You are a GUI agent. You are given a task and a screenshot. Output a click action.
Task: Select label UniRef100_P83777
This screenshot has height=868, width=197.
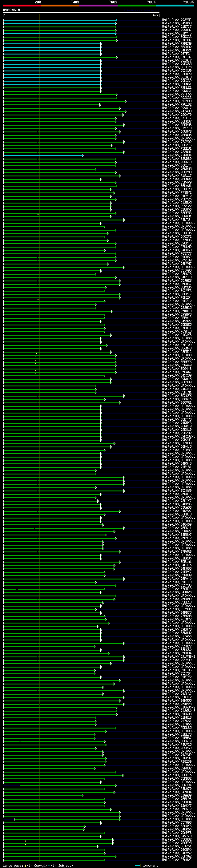point(177,253)
